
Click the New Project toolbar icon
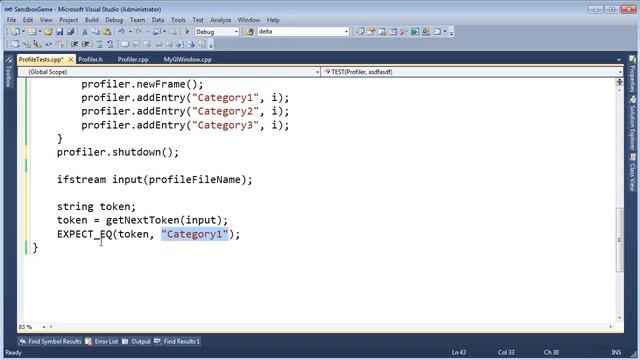click(15, 31)
